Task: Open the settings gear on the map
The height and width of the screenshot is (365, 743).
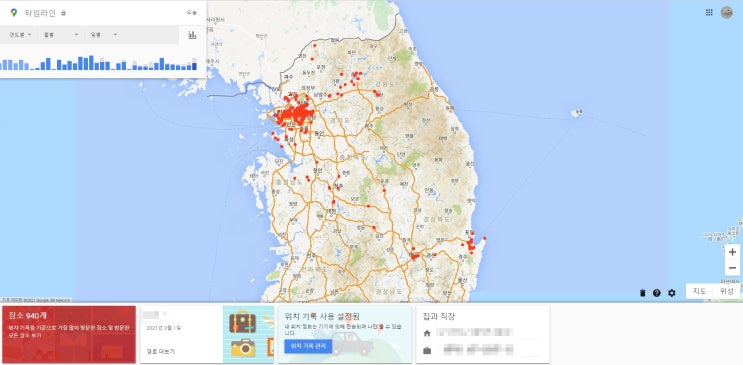Action: click(x=671, y=293)
